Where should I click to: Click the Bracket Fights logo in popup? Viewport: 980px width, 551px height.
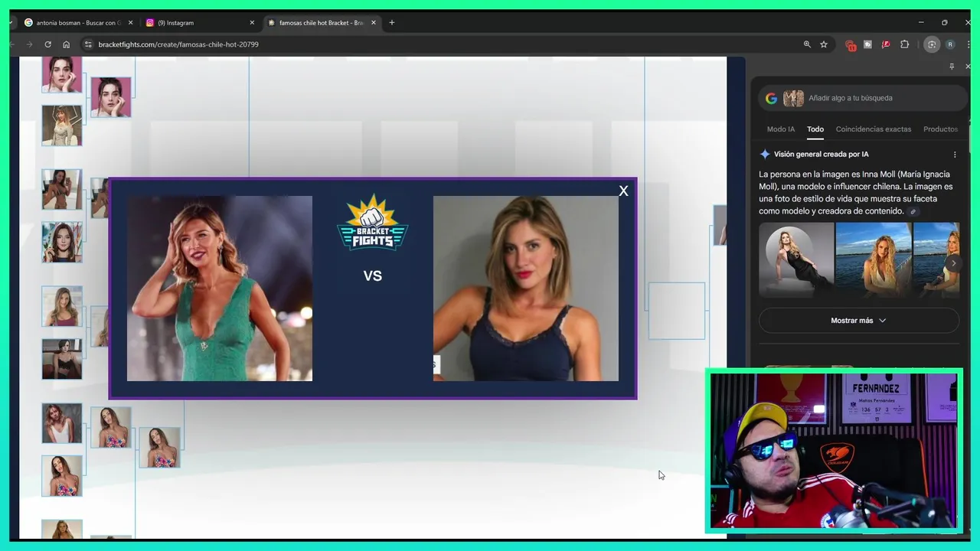pos(373,222)
